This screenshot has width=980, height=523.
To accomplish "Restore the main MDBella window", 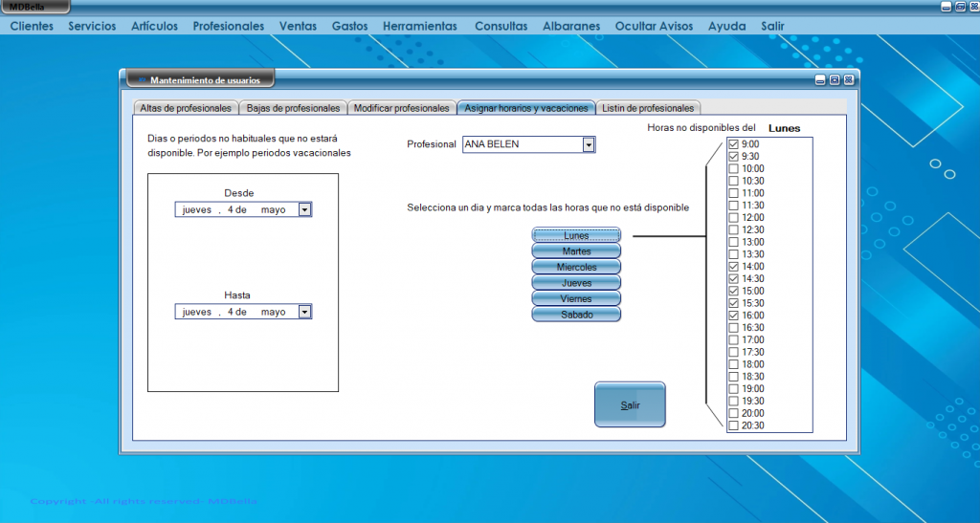I will pos(961,7).
